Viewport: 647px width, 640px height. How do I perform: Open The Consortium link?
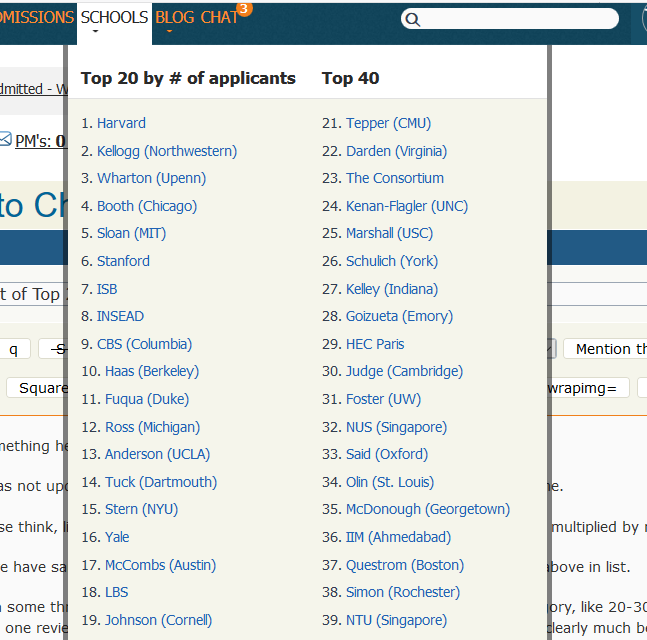[395, 178]
